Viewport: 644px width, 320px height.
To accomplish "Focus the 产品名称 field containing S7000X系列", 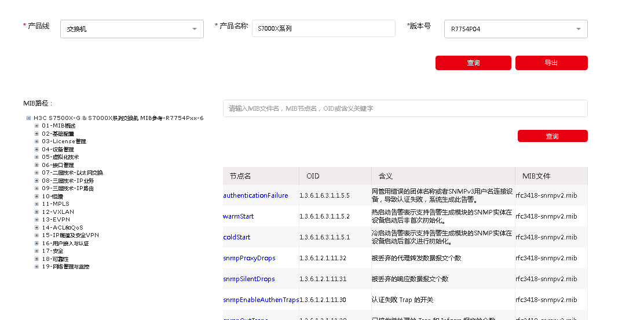I will click(x=324, y=28).
